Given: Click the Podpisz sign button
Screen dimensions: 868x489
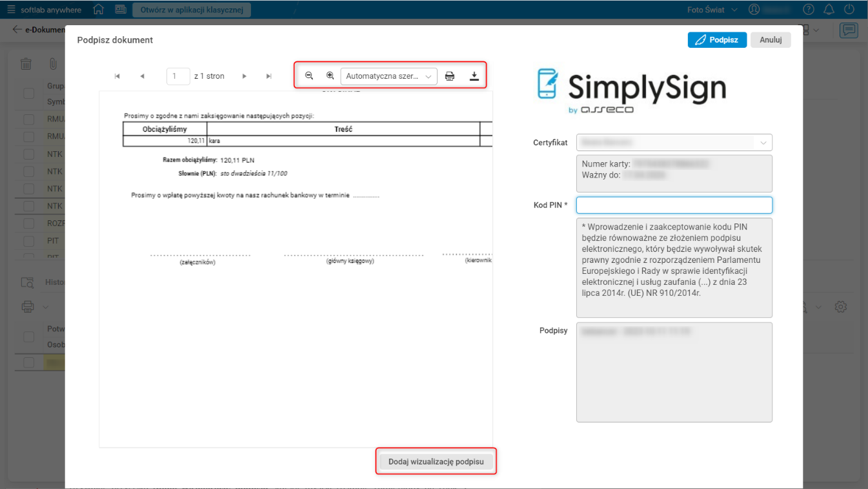Looking at the screenshot, I should coord(717,39).
